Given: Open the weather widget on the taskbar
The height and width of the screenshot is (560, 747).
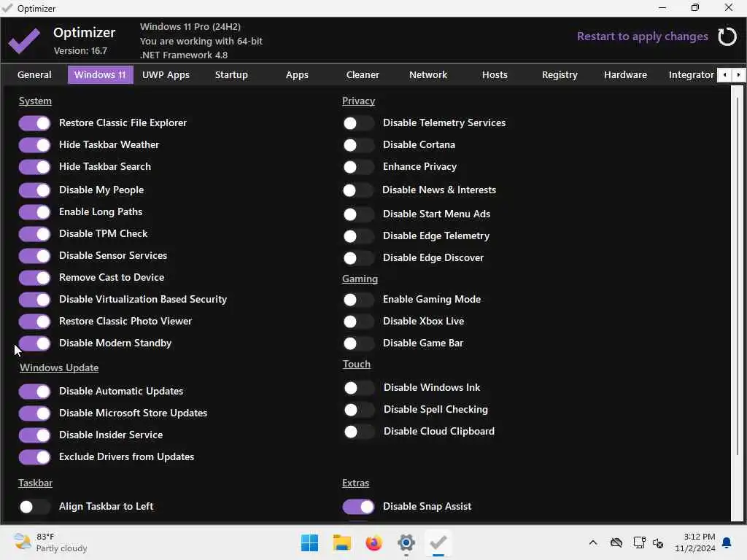Looking at the screenshot, I should pyautogui.click(x=50, y=542).
